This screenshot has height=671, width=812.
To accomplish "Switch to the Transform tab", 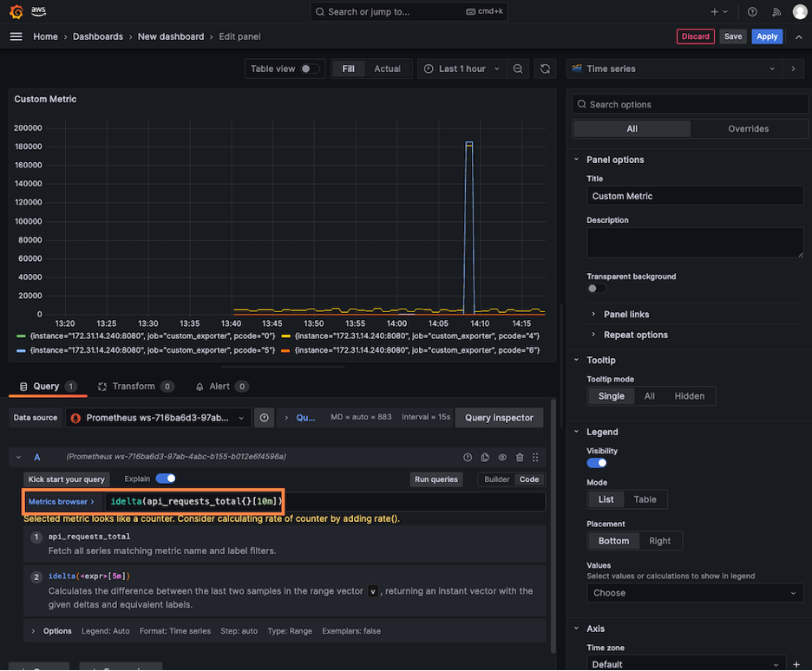I will tap(133, 387).
